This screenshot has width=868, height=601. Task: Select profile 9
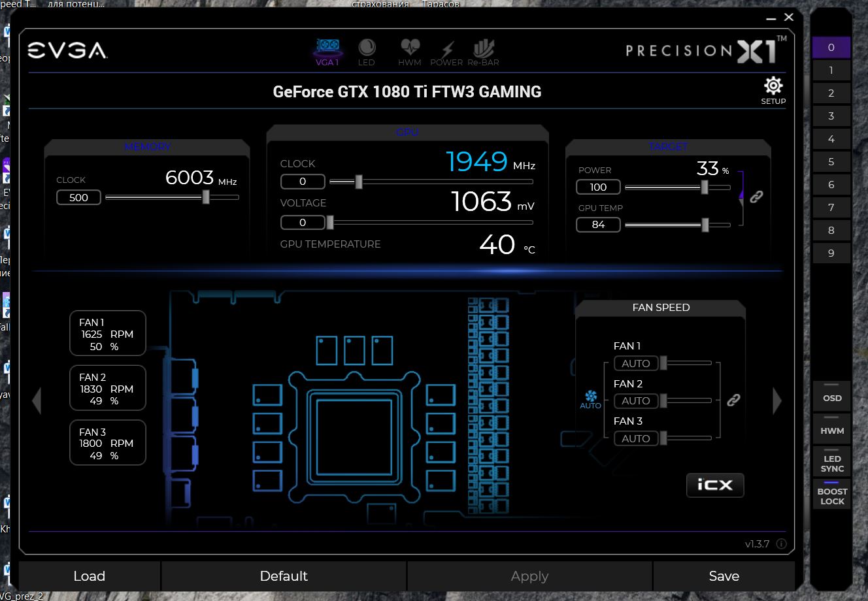pyautogui.click(x=831, y=253)
